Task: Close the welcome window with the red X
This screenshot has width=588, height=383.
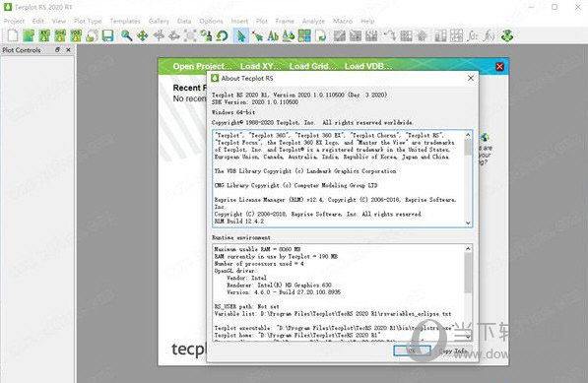Action: [x=499, y=67]
